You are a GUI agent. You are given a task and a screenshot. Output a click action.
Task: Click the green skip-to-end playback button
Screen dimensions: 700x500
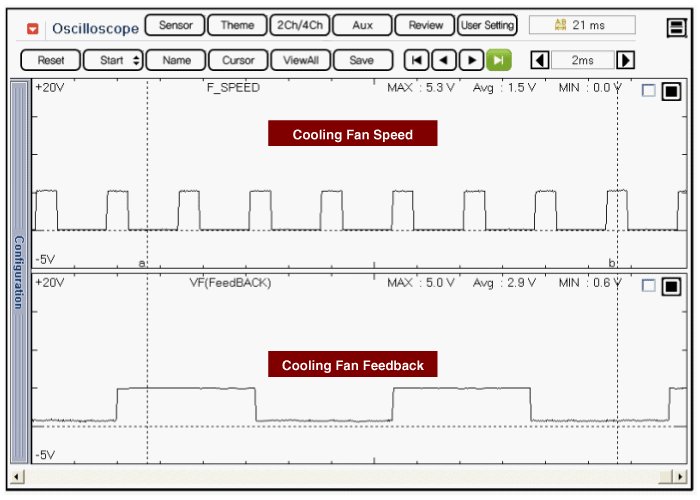coord(499,60)
